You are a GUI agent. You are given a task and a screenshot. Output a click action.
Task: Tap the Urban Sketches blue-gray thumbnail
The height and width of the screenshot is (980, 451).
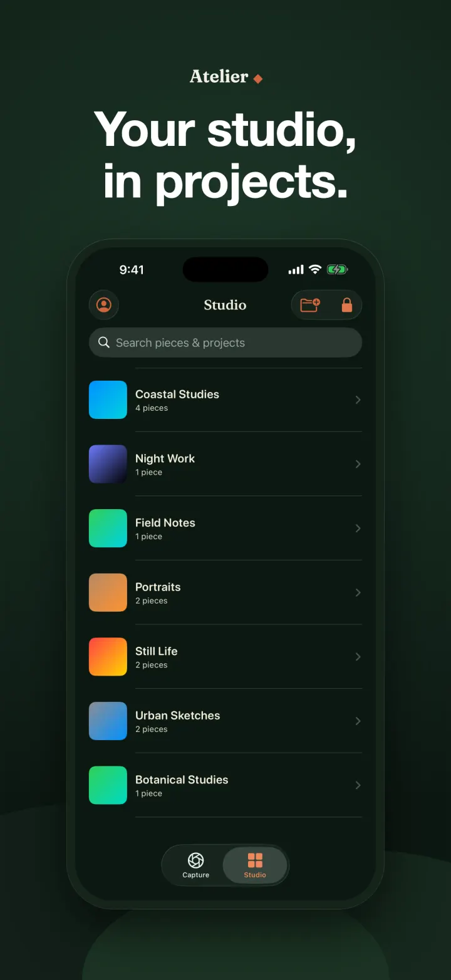pos(108,721)
